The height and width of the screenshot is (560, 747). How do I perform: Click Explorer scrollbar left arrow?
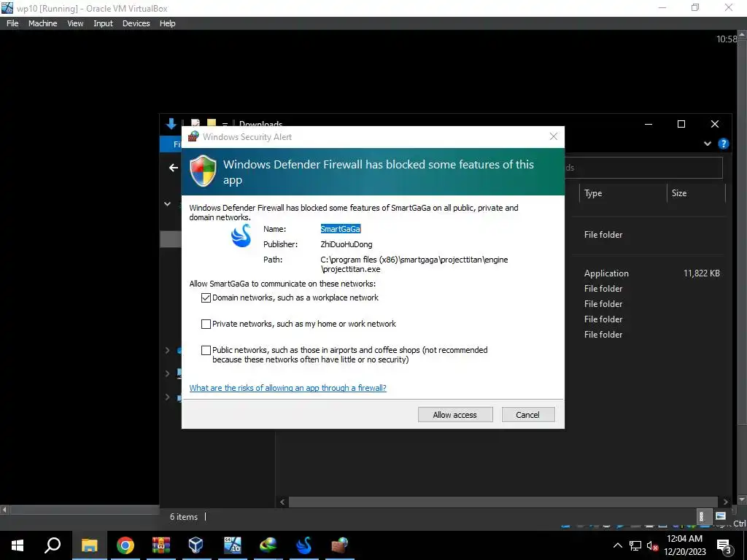(282, 502)
